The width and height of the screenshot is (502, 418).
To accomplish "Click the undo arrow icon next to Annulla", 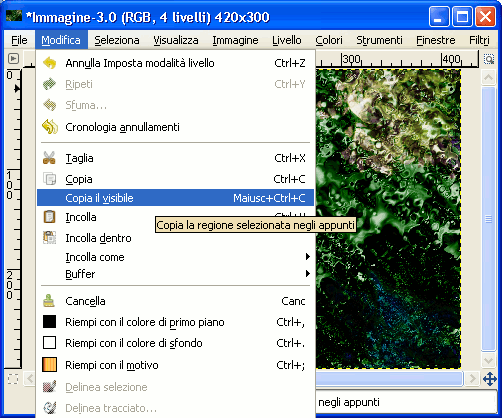I will [50, 63].
